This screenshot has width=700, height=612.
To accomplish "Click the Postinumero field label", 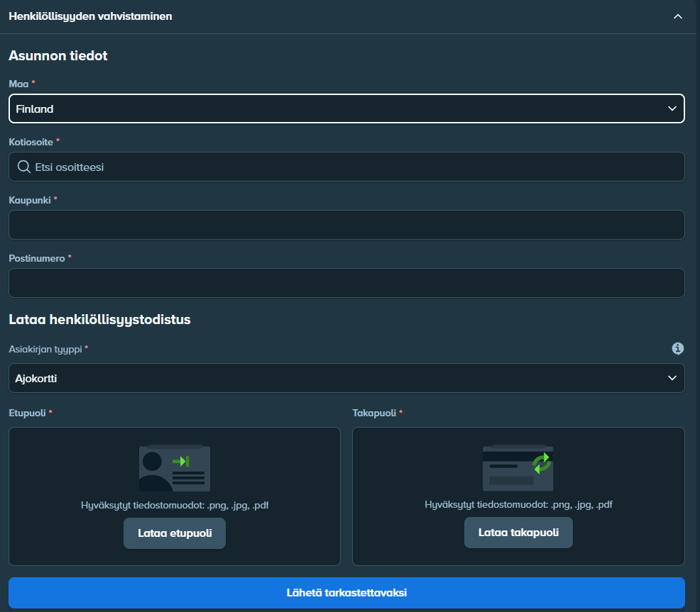I will pyautogui.click(x=37, y=258).
